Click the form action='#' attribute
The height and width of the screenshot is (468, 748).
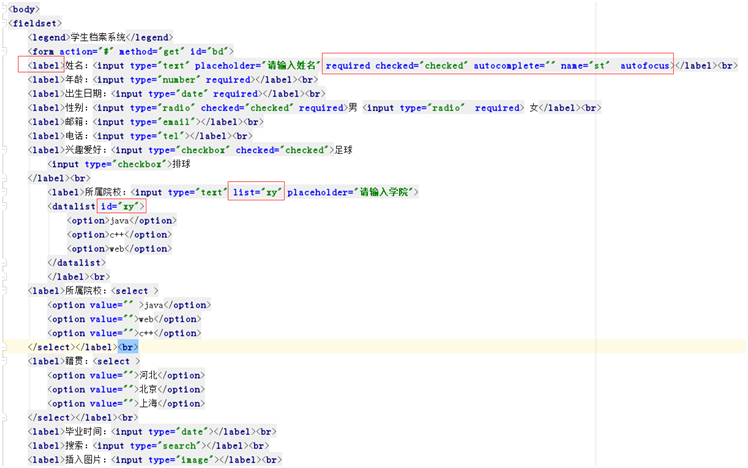(x=86, y=52)
